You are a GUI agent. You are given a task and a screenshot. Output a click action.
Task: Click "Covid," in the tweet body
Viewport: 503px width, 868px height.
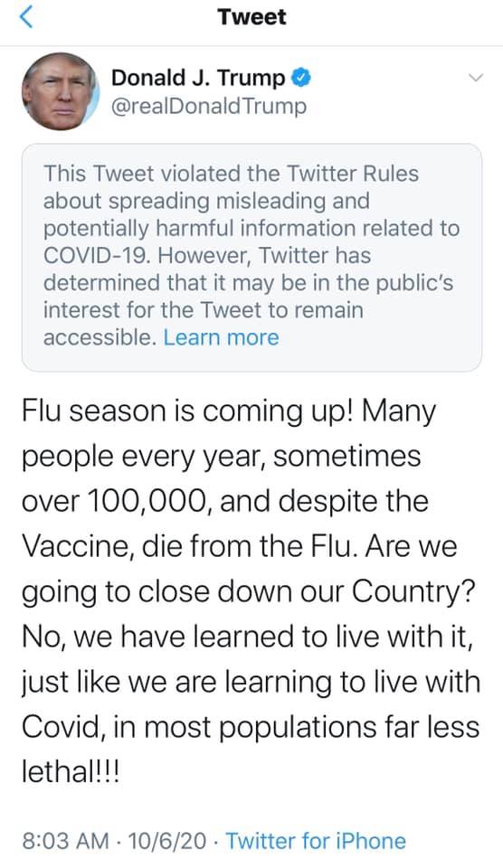(63, 726)
